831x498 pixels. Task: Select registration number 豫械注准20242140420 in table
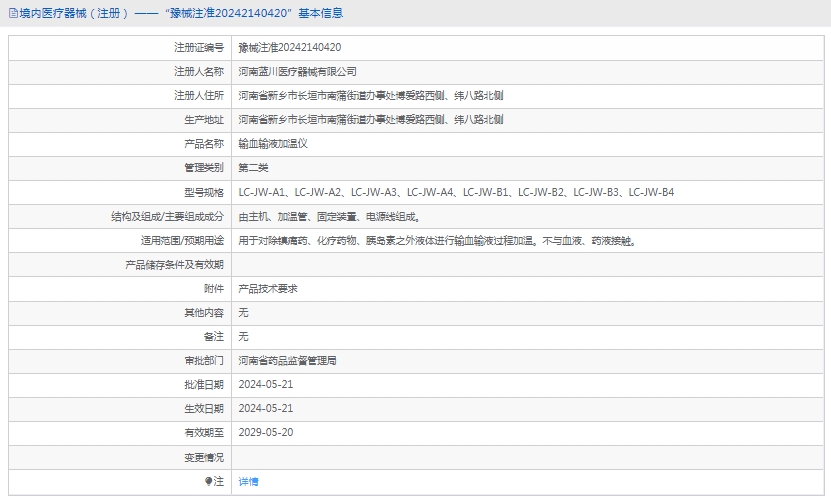coord(289,48)
